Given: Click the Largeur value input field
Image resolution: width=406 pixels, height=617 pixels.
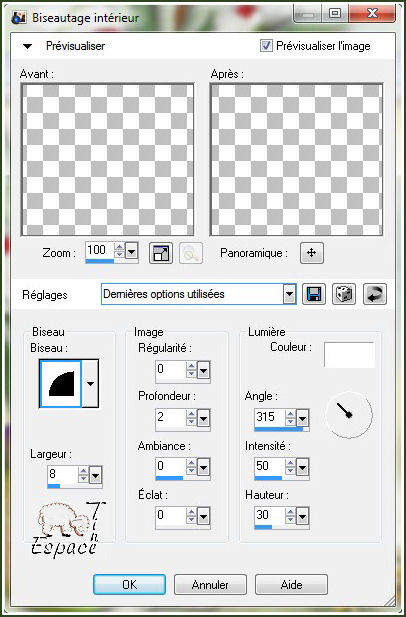Looking at the screenshot, I should [62, 474].
